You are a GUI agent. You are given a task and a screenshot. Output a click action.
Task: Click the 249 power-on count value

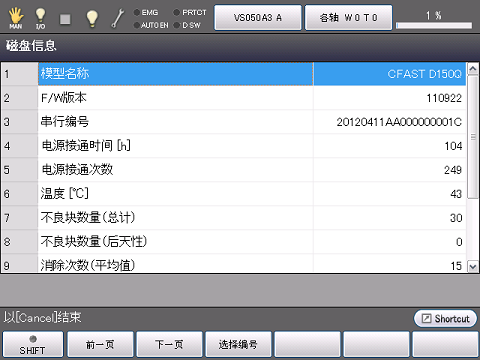pos(453,170)
